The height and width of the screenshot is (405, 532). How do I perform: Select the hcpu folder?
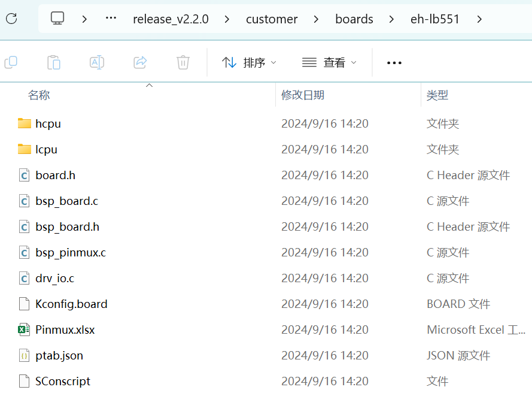click(48, 123)
